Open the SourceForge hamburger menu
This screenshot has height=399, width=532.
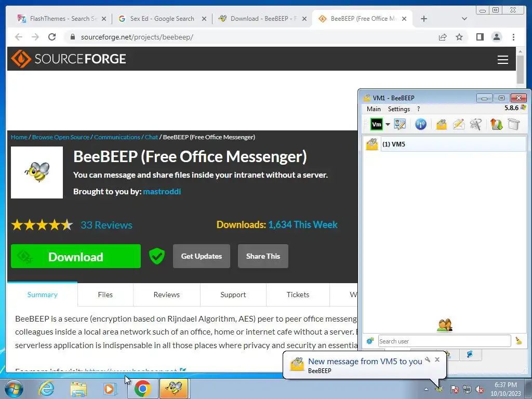tap(502, 60)
